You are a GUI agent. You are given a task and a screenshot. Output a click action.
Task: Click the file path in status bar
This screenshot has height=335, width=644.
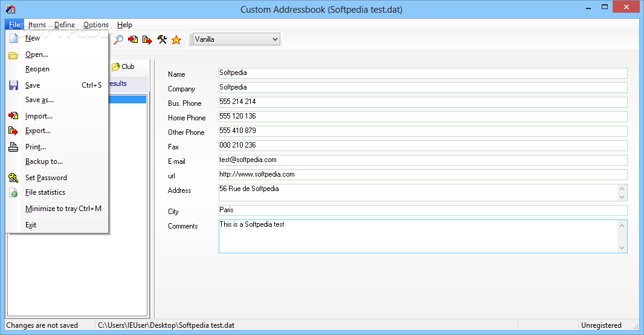166,325
